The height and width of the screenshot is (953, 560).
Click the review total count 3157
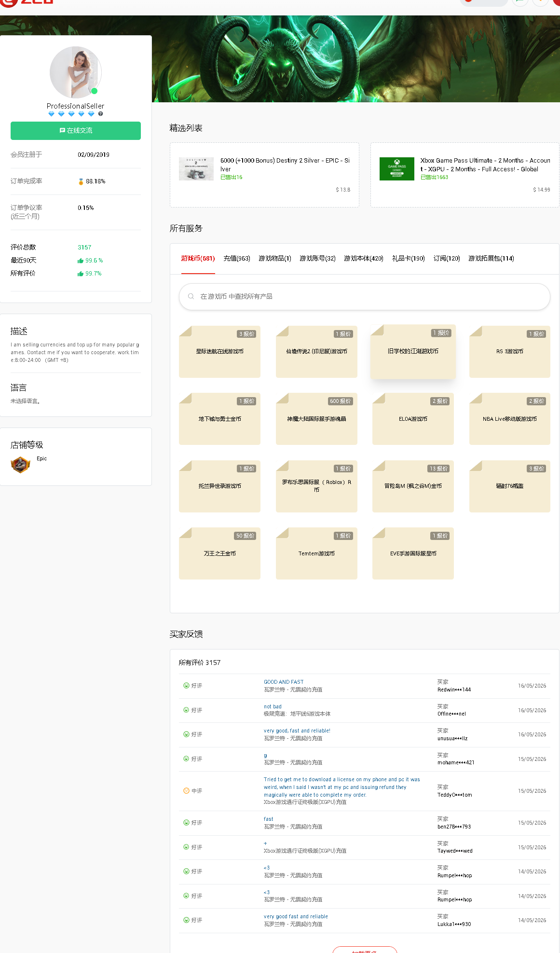coord(84,248)
